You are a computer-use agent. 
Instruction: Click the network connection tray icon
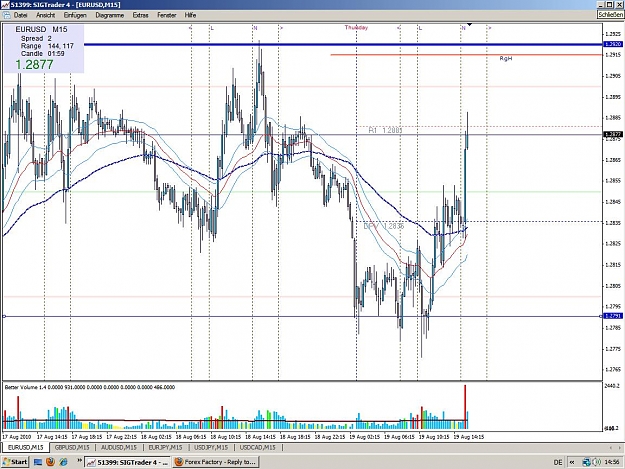pos(586,462)
